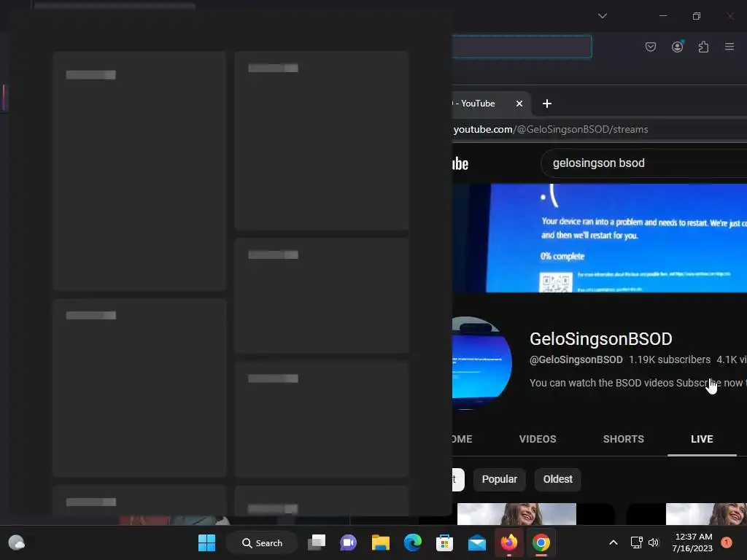Screen dimensions: 747x560
Task: Open the Firefox account icon
Action: coord(677,47)
